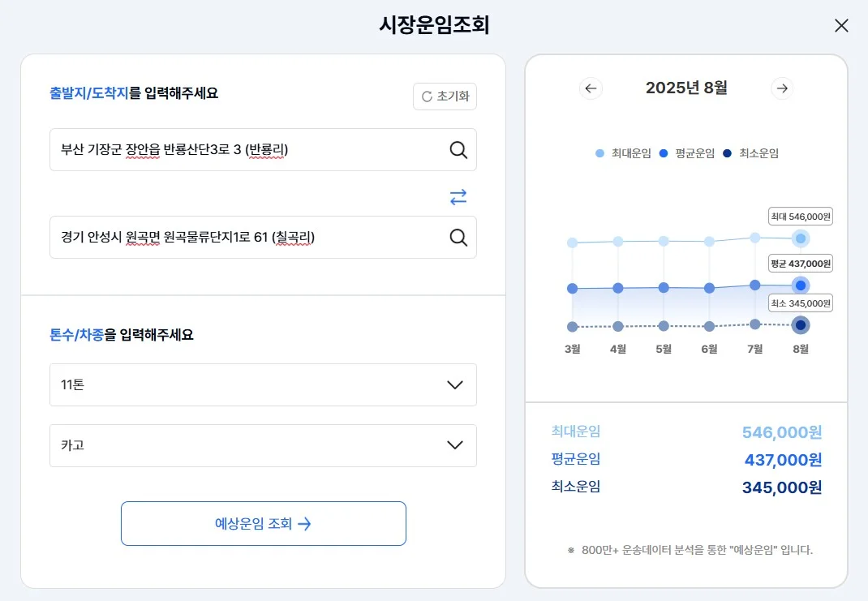This screenshot has width=868, height=601.
Task: Select the 8월 maximum fare data point
Action: 801,238
